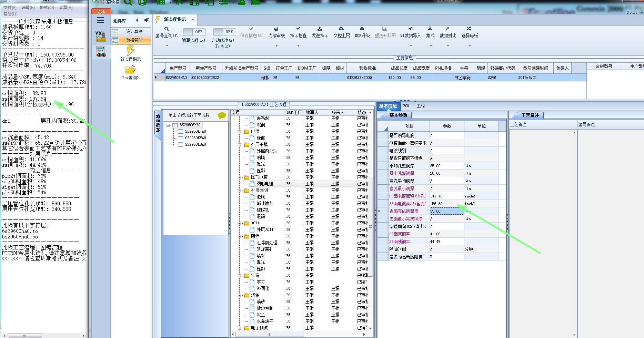
Task: Collapse the 阻焊 process group
Action: click(240, 236)
